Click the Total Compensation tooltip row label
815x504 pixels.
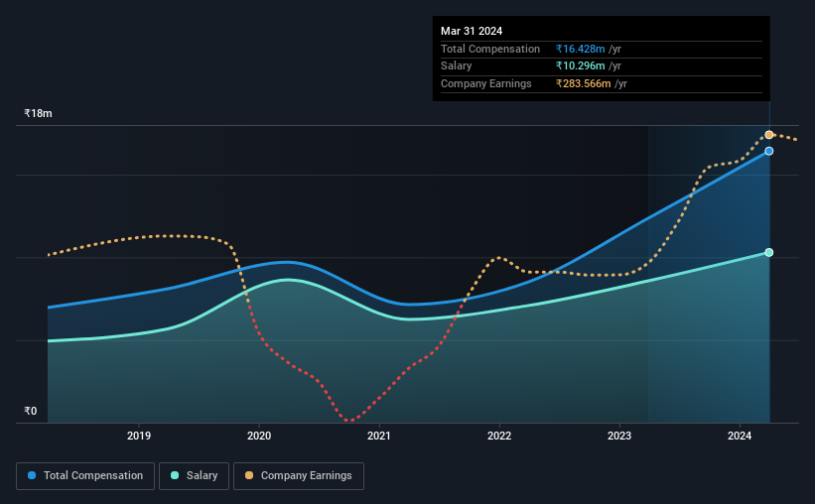click(490, 49)
